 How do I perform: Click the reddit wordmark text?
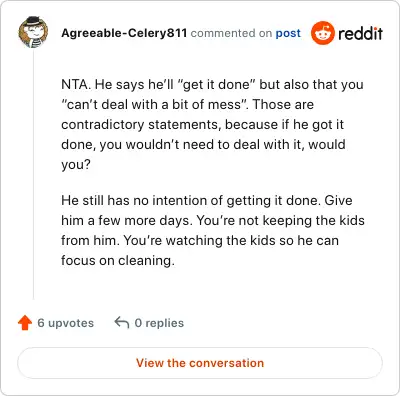[x=360, y=34]
